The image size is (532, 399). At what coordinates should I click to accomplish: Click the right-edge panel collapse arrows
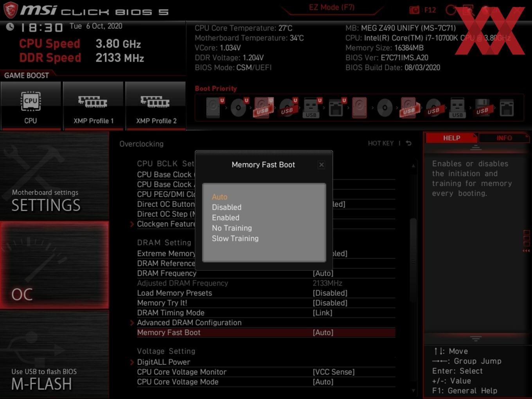coord(526,251)
